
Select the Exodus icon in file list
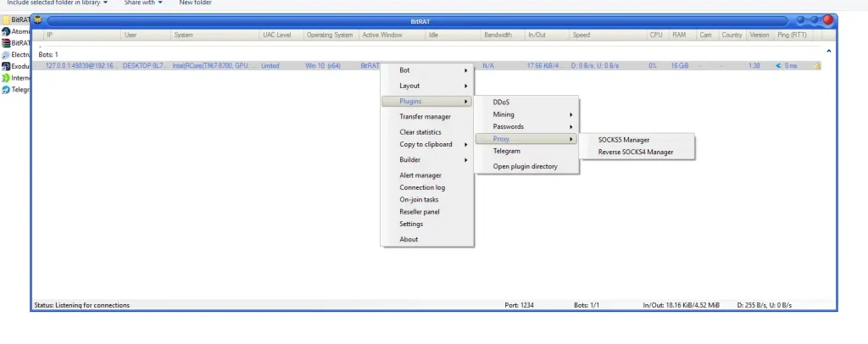coord(6,66)
